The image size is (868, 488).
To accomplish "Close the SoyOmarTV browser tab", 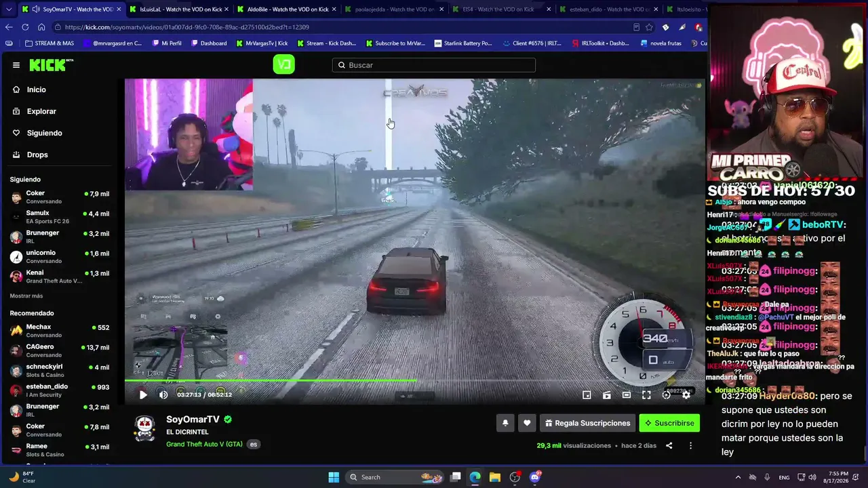I will [x=119, y=9].
